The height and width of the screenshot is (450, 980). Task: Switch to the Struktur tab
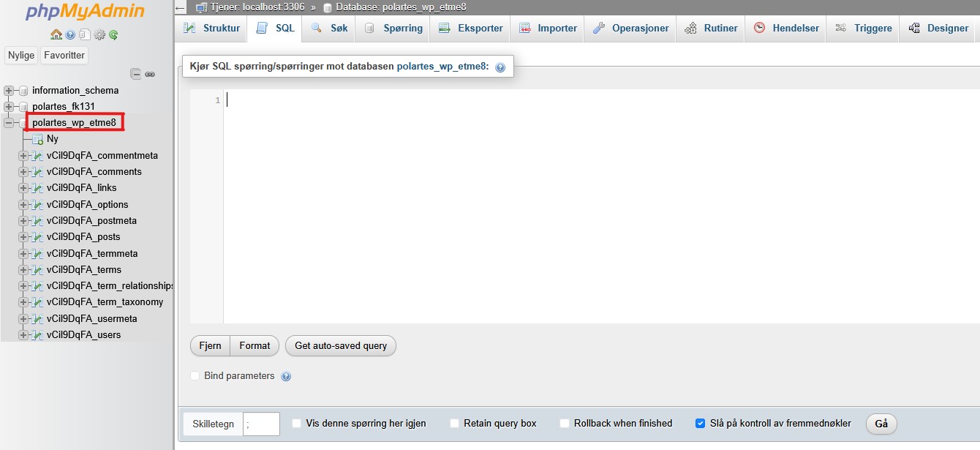[212, 29]
